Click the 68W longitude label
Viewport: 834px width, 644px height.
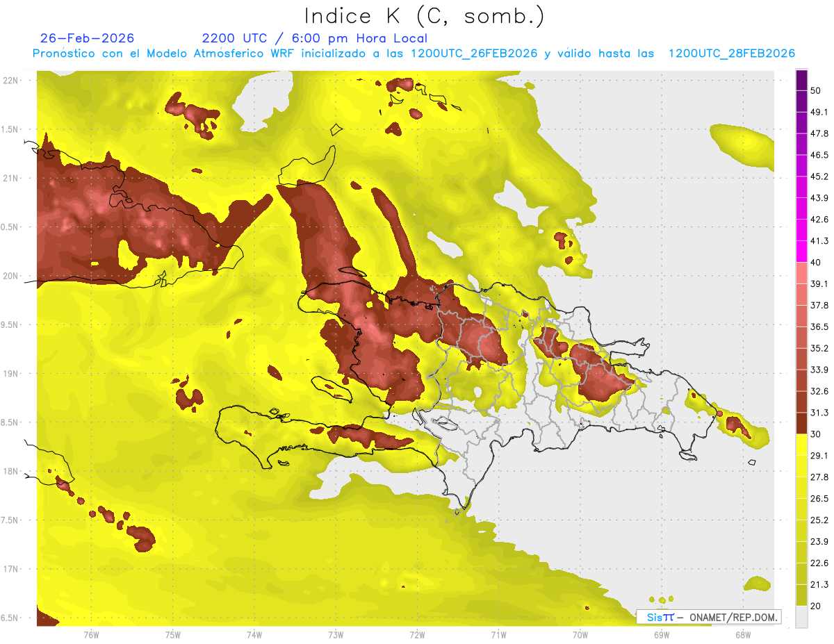(x=742, y=634)
